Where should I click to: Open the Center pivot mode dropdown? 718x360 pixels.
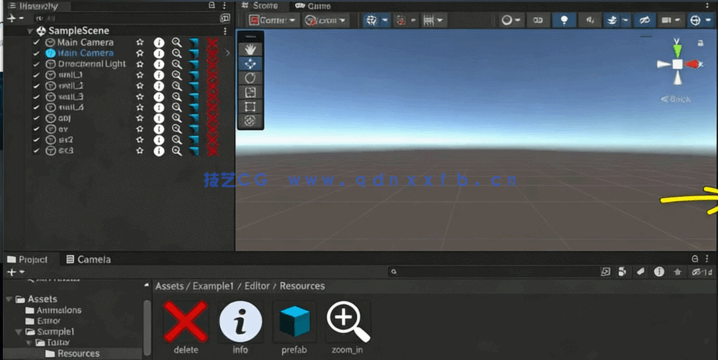point(274,20)
